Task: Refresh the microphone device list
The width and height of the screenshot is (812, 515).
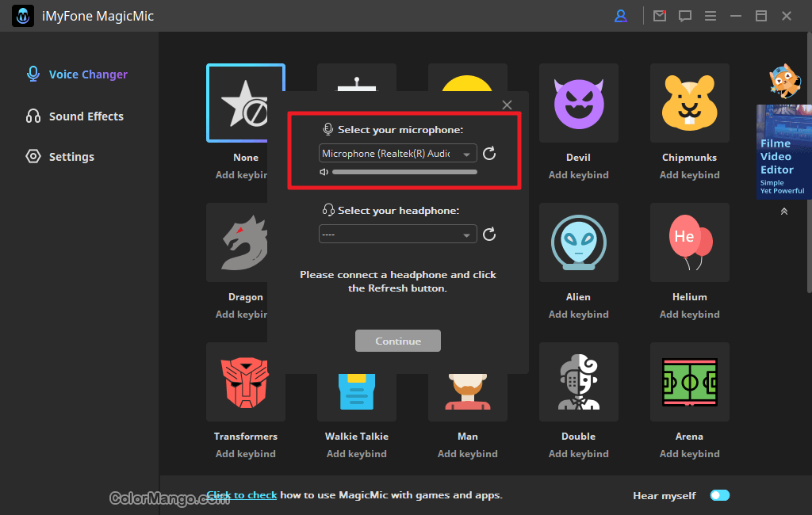Action: click(x=489, y=154)
